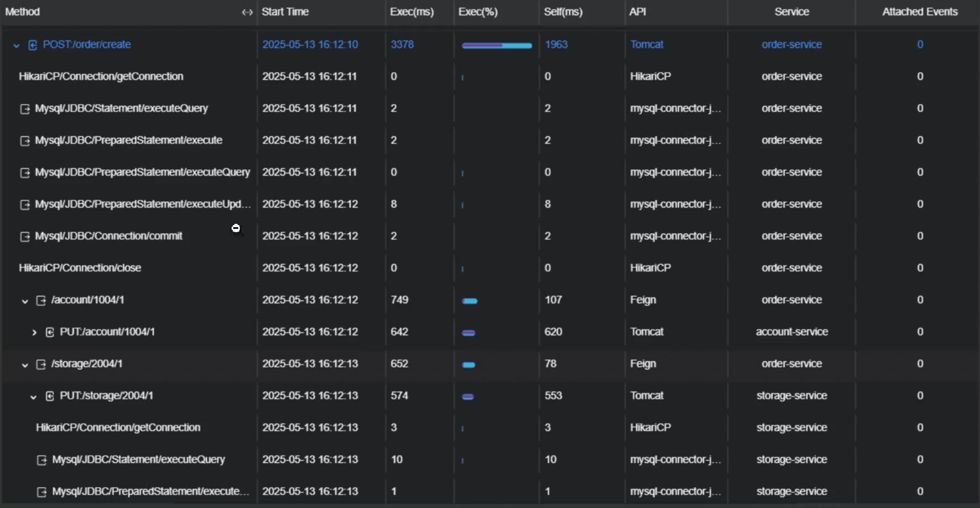Select the storage-service HikariCP/Connection/getConnection row
Screen dimensions: 980x508
pos(490,427)
